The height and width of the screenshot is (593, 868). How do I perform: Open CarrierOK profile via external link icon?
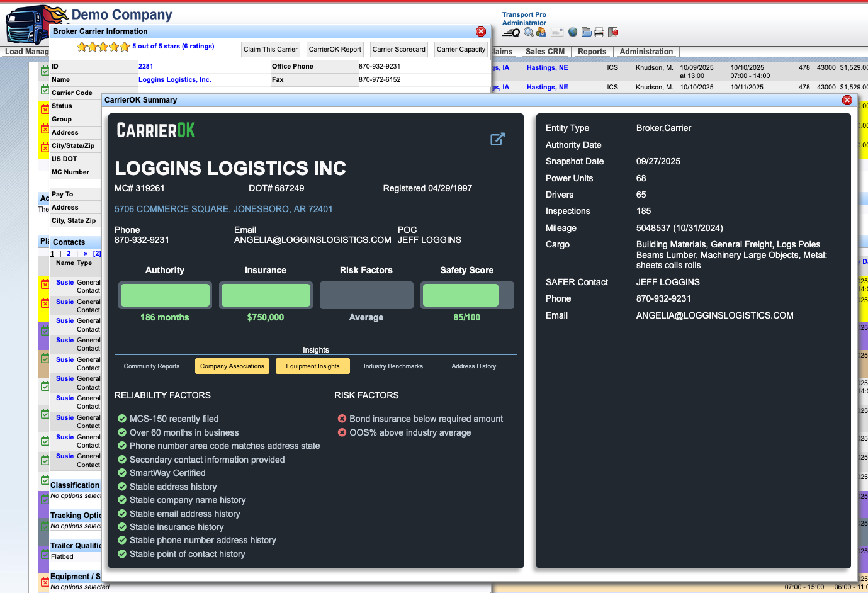tap(497, 139)
